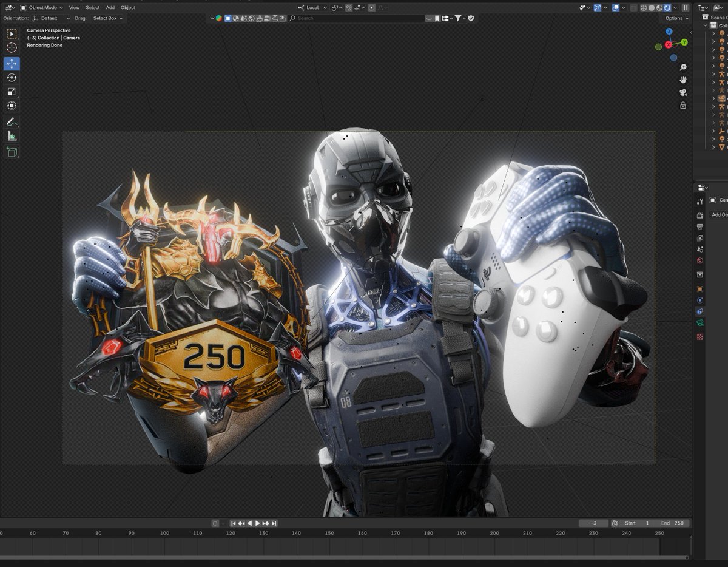Open the Collection properties tab
This screenshot has height=567, width=728.
700,275
